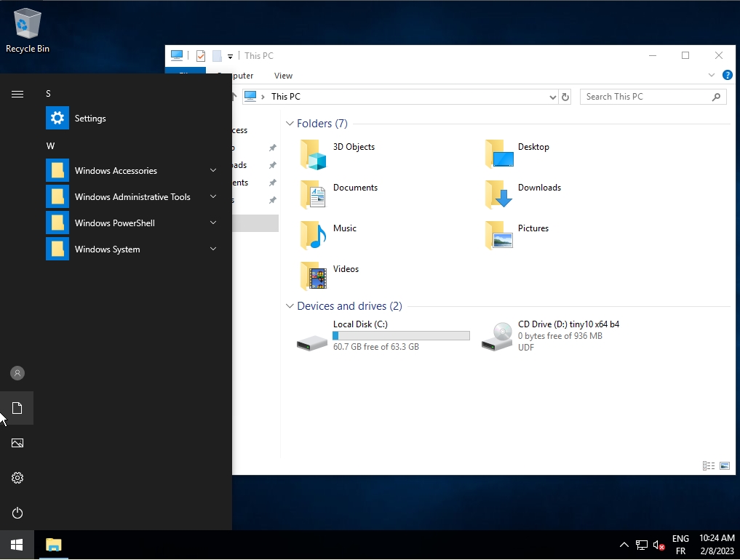Open Settings app tile icon in Start list
The height and width of the screenshot is (560, 740).
(57, 118)
